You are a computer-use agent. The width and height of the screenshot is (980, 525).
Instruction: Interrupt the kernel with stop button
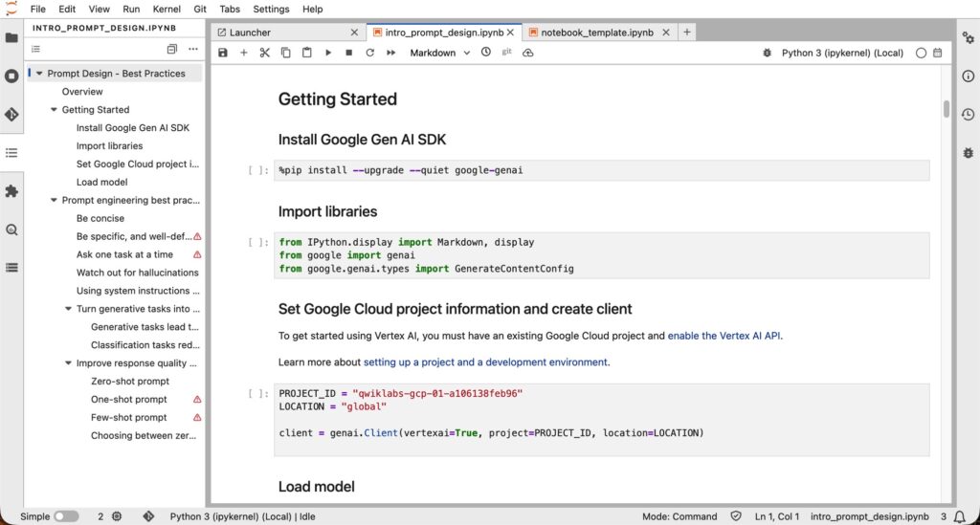click(348, 53)
